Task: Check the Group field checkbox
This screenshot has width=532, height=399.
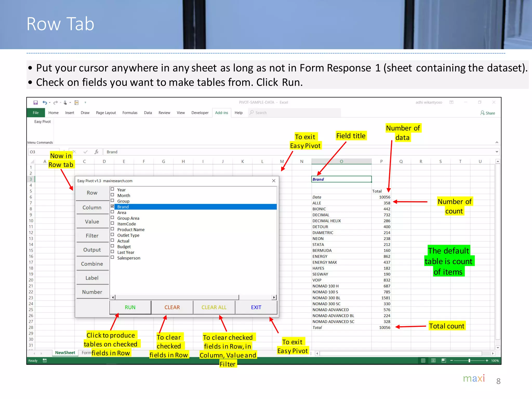Action: point(112,201)
